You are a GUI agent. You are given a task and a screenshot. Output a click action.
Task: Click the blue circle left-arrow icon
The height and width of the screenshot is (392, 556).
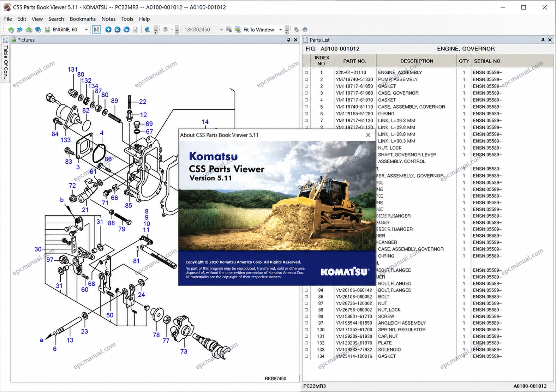(118, 30)
